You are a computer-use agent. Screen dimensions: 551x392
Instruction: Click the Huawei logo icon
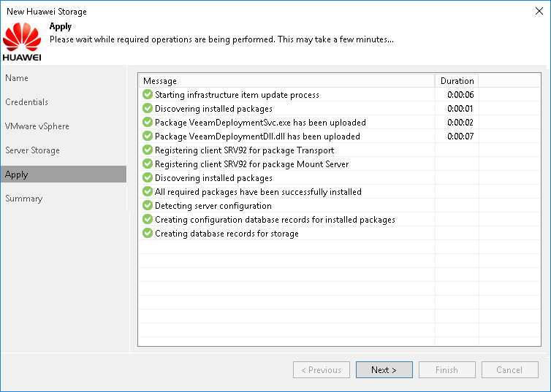[22, 42]
